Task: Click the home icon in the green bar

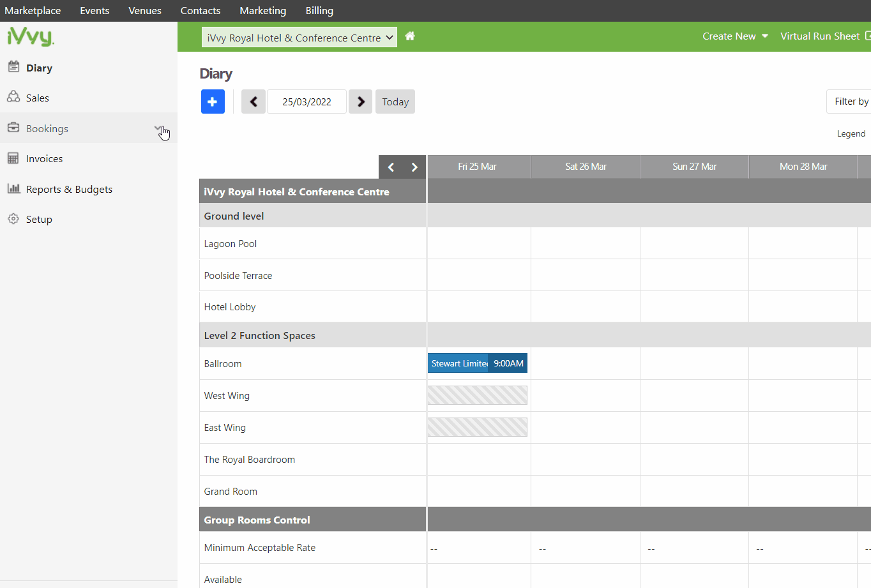Action: (x=410, y=36)
